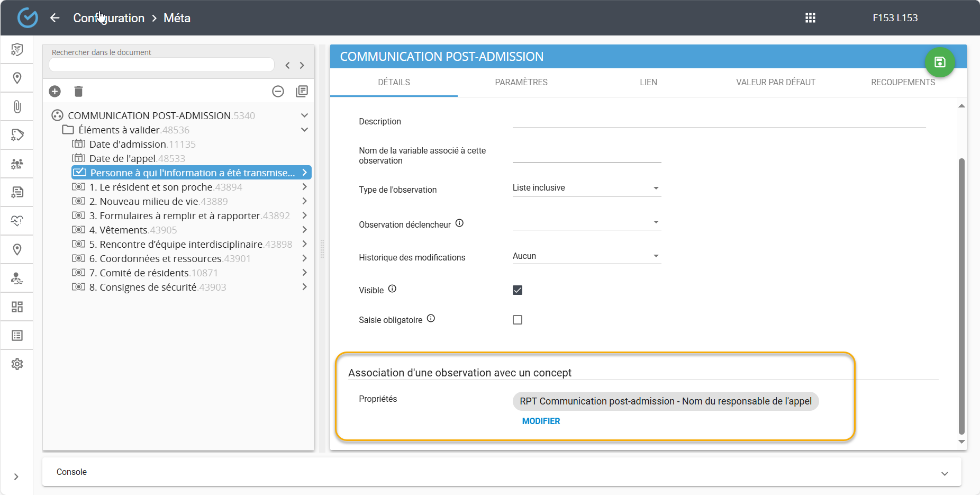
Task: Click the paperclip attachments sidebar icon
Action: 17,107
